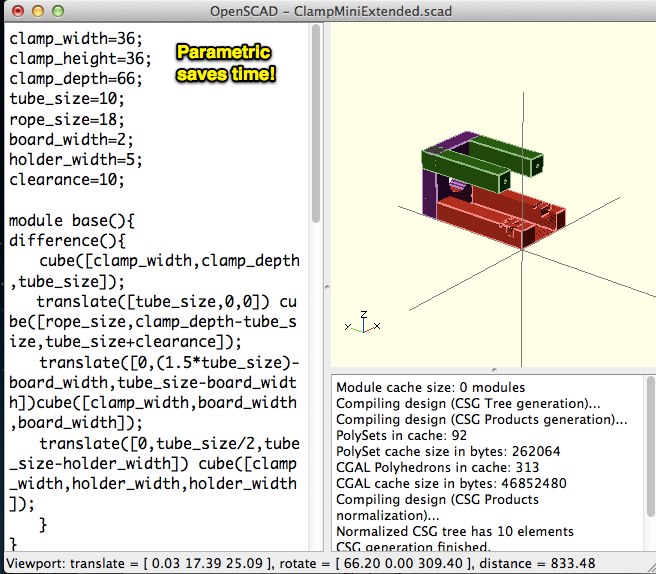The width and height of the screenshot is (656, 574).
Task: Click the line 'clamp_height=36;'
Action: tap(80, 59)
